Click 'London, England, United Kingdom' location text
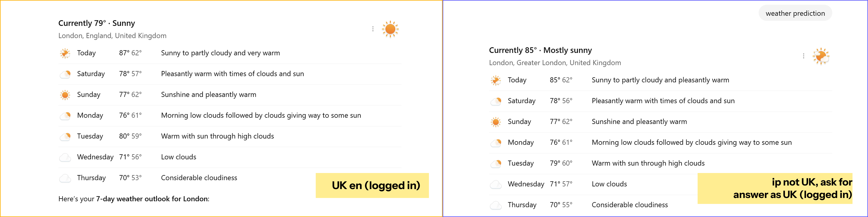Screen dimensions: 868x217 pyautogui.click(x=112, y=36)
